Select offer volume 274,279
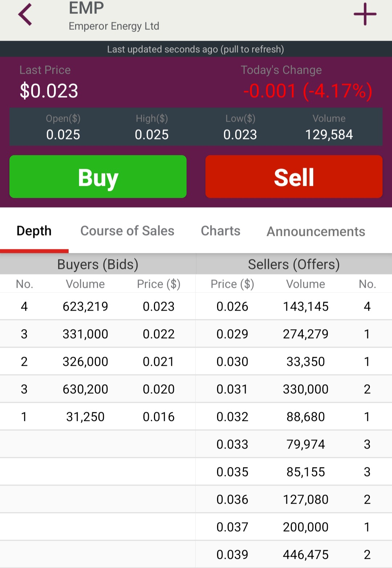The width and height of the screenshot is (392, 568). pyautogui.click(x=306, y=334)
